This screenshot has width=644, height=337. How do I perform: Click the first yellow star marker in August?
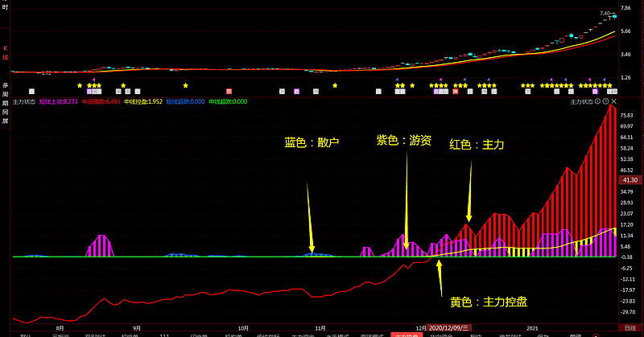[80, 85]
